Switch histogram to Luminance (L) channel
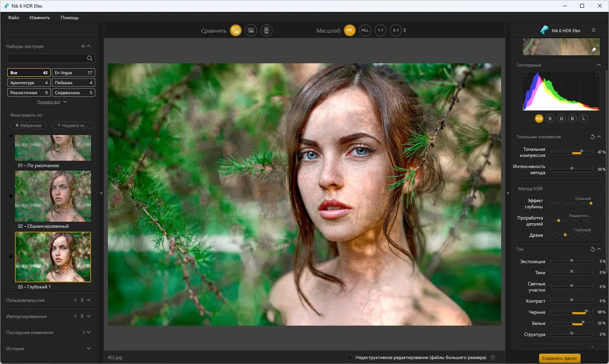Screen dimensions: 609x364 pyautogui.click(x=583, y=119)
